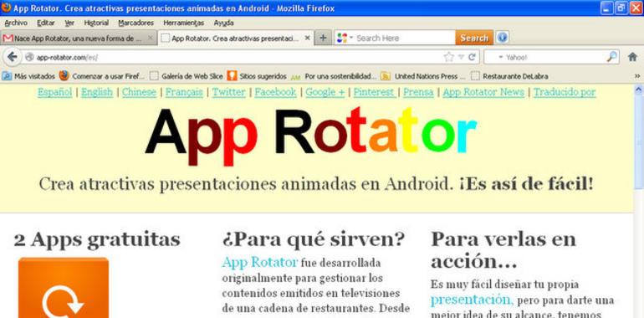Open the Marcadores menu
644x318 pixels.
tap(136, 23)
